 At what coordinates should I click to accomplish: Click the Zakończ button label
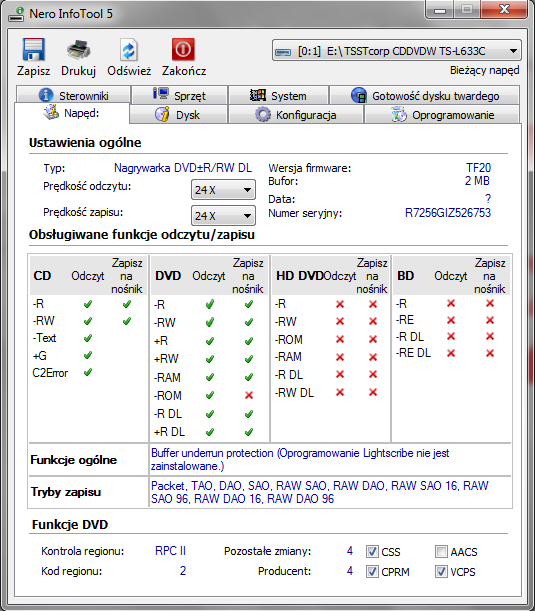tap(184, 71)
